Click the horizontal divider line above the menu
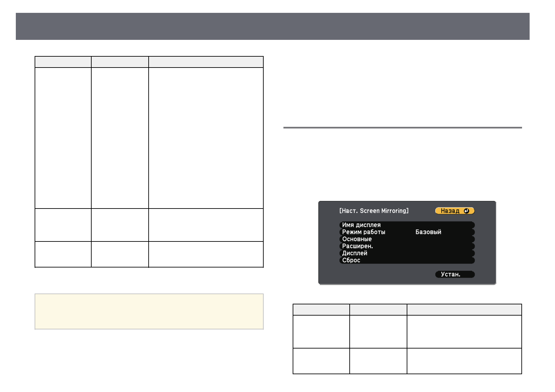Image resolution: width=555 pixels, height=392 pixels. tap(402, 127)
